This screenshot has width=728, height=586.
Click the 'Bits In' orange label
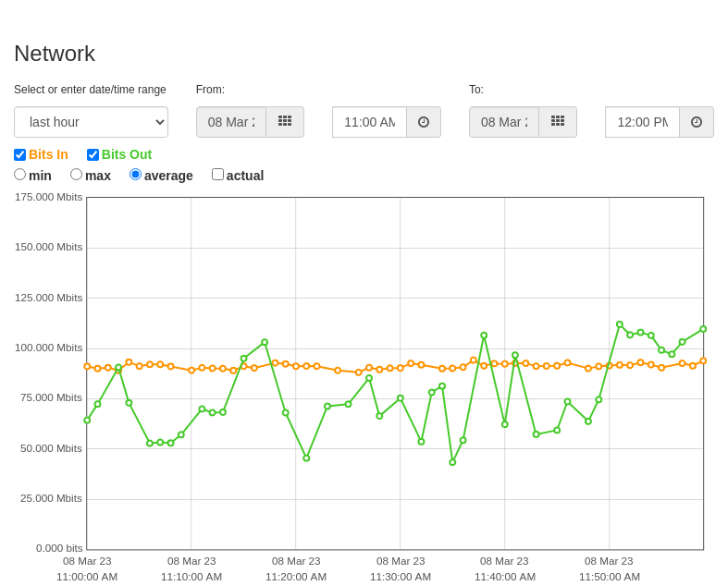pos(48,154)
